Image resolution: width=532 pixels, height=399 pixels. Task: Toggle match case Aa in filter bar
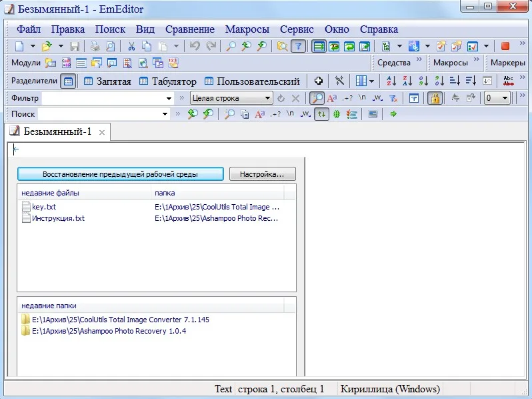[x=332, y=99]
